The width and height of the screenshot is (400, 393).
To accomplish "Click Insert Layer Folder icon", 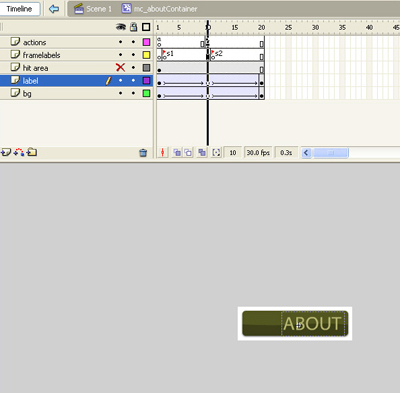I will point(32,152).
